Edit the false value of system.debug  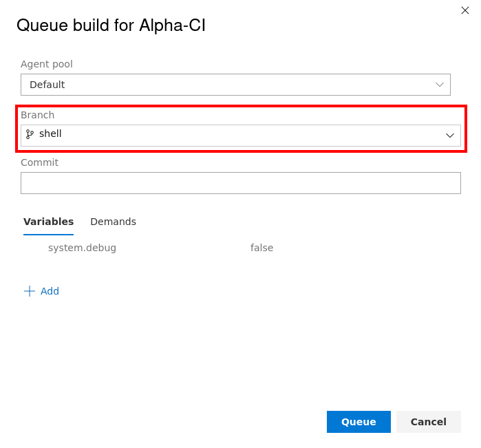coord(261,248)
